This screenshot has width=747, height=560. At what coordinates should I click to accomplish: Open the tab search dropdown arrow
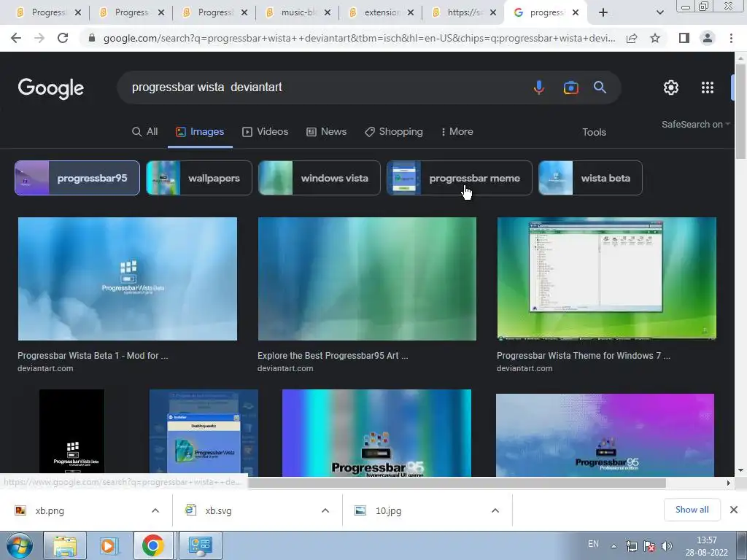coord(659,12)
